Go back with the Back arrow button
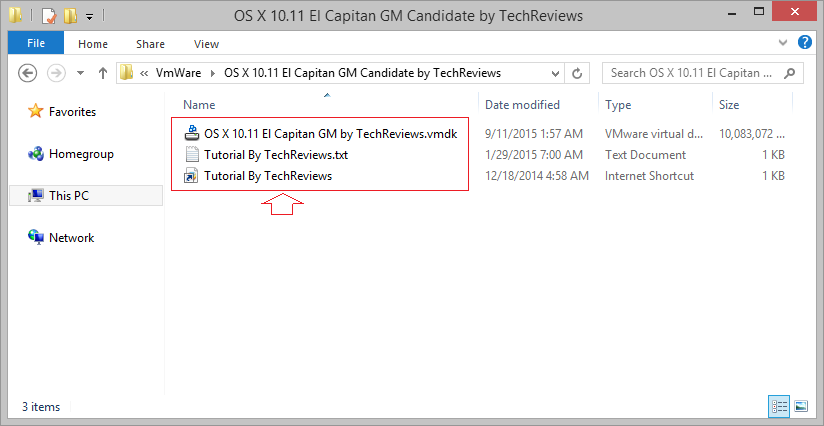 click(x=27, y=73)
